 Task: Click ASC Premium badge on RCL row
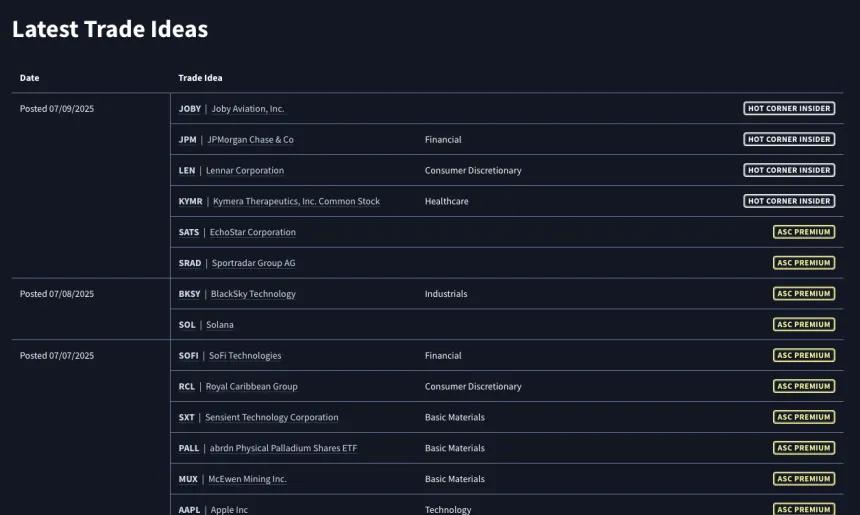804,386
